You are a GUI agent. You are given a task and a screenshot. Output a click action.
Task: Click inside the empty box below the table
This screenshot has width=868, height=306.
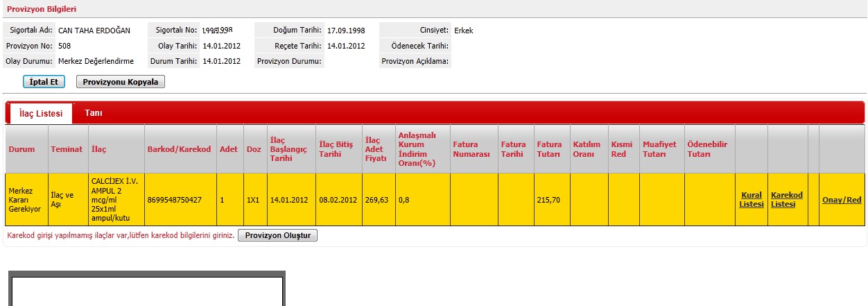tap(146, 291)
